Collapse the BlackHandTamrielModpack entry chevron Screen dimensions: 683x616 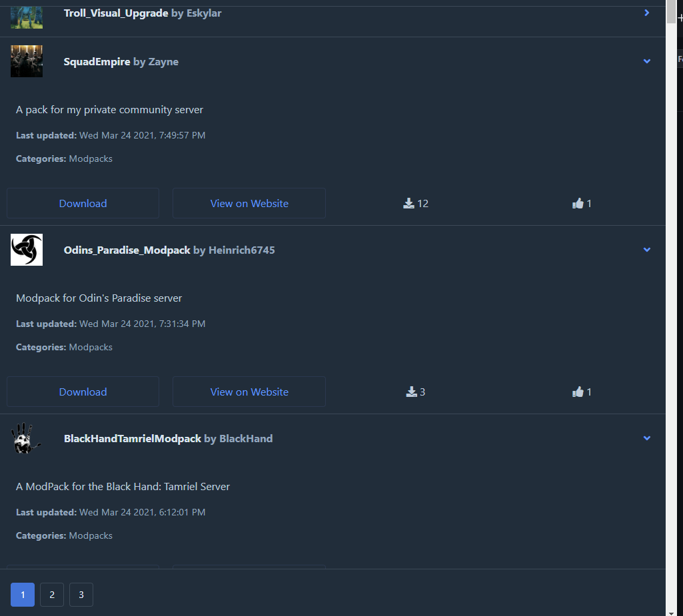pyautogui.click(x=647, y=438)
